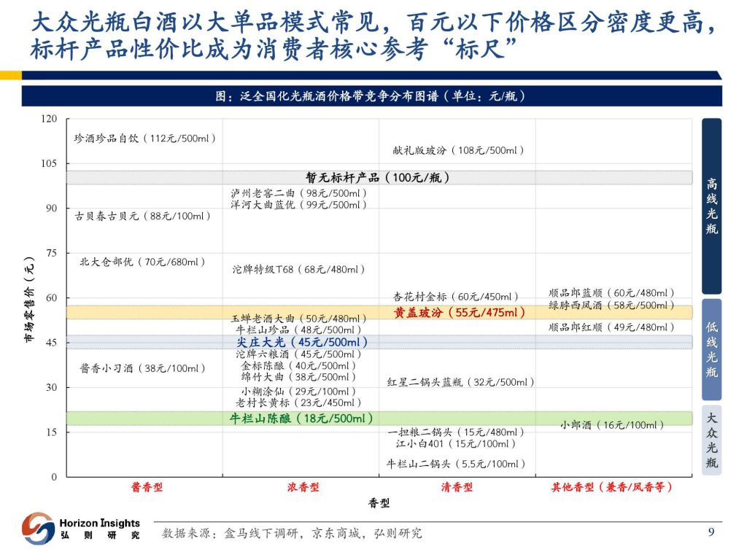747x560 pixels.
Task: Click the blue 尖庄大光 (45元/500ml) label
Action: (x=302, y=342)
